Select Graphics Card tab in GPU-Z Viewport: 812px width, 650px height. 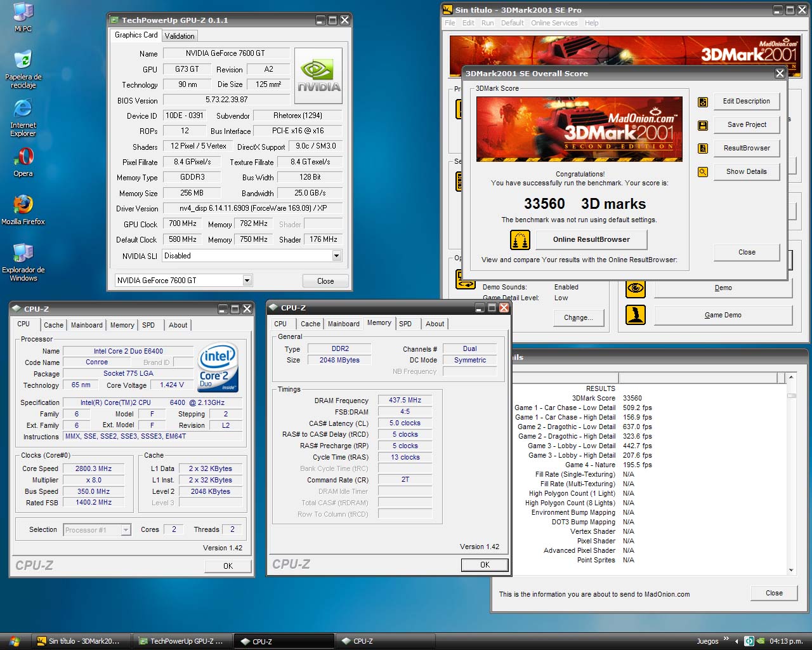coord(136,35)
